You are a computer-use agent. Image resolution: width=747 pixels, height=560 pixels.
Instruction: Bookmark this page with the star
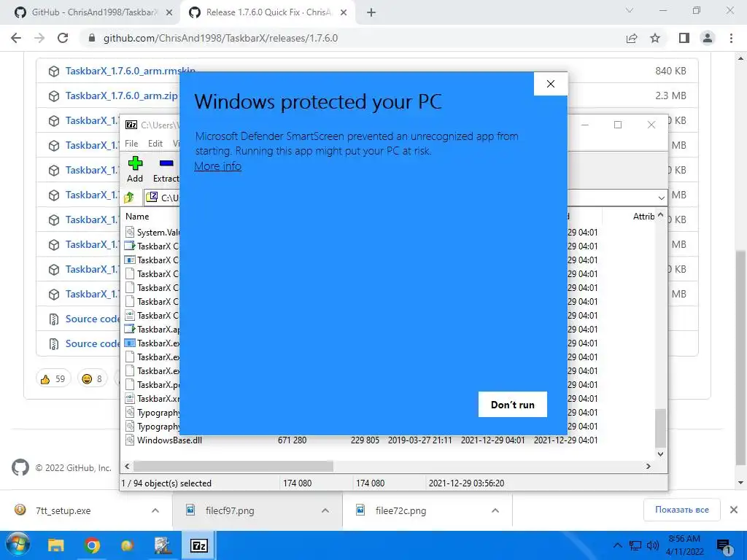coord(655,38)
